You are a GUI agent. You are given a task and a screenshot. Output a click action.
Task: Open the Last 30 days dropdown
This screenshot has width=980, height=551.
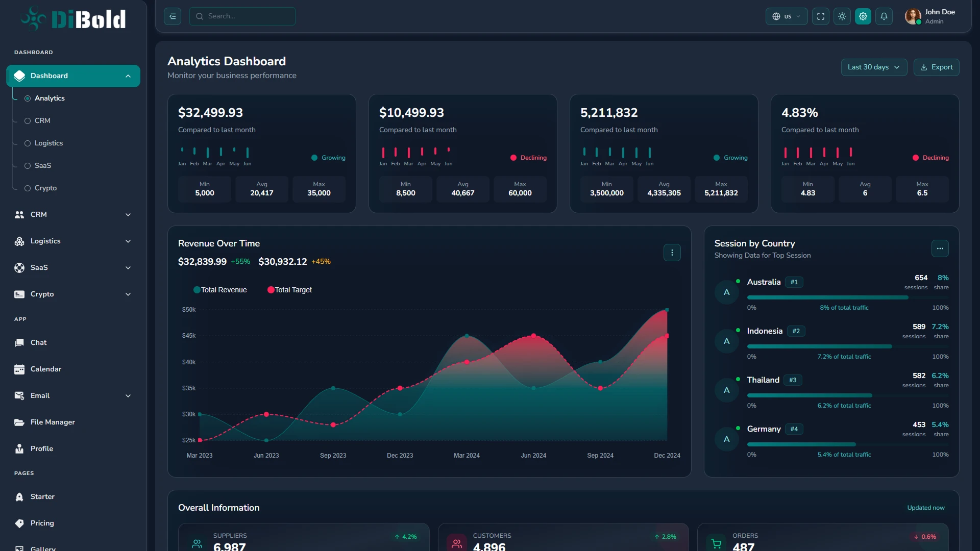click(x=874, y=67)
